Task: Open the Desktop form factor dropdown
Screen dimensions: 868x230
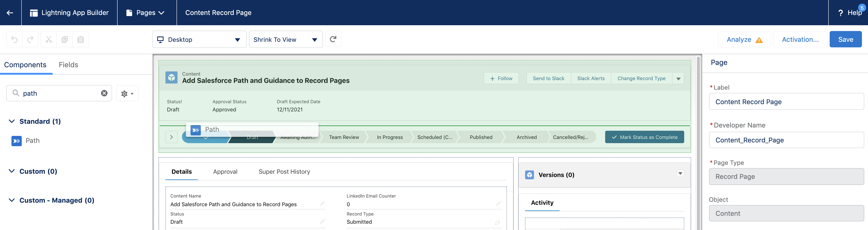Action: (199, 39)
